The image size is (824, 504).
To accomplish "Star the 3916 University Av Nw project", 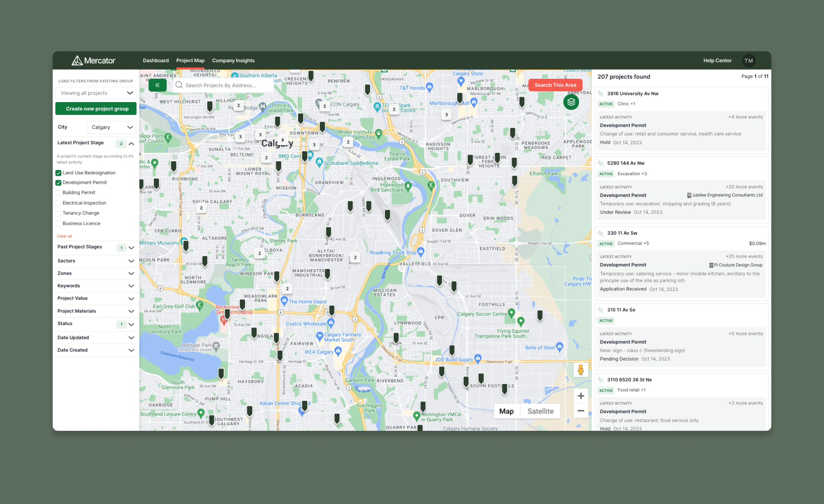I will click(601, 93).
